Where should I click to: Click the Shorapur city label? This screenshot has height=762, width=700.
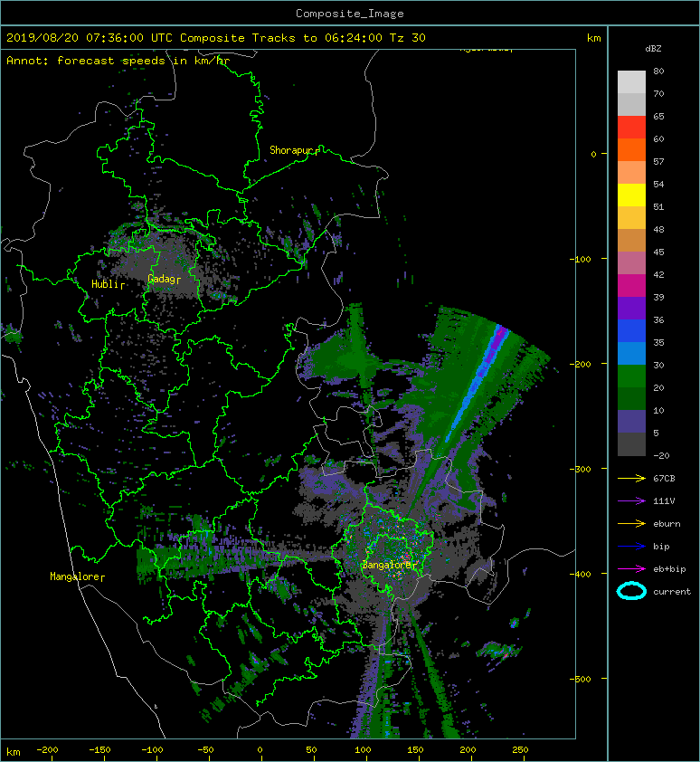coord(291,150)
